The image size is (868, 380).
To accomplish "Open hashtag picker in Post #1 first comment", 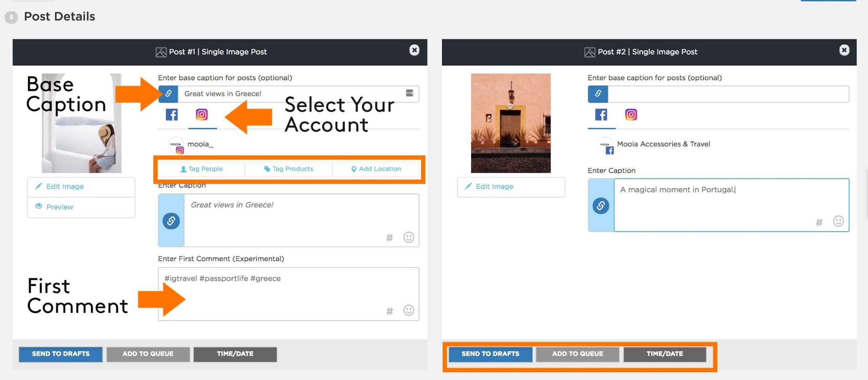I will point(389,311).
